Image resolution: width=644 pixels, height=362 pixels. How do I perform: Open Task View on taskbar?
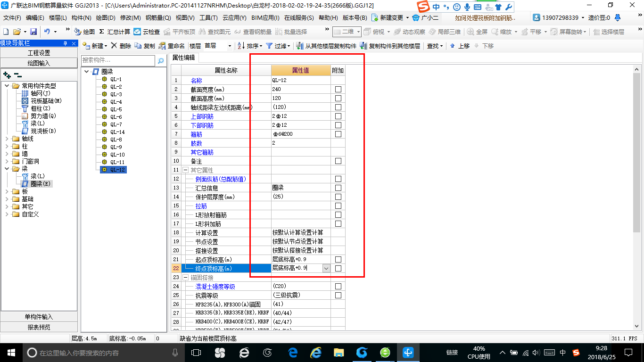click(x=196, y=352)
